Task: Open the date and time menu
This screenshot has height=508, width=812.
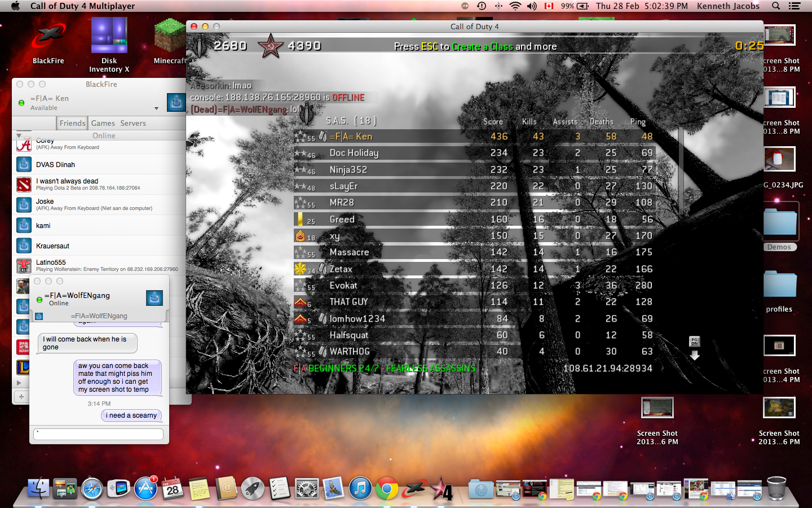Action: 642,6
